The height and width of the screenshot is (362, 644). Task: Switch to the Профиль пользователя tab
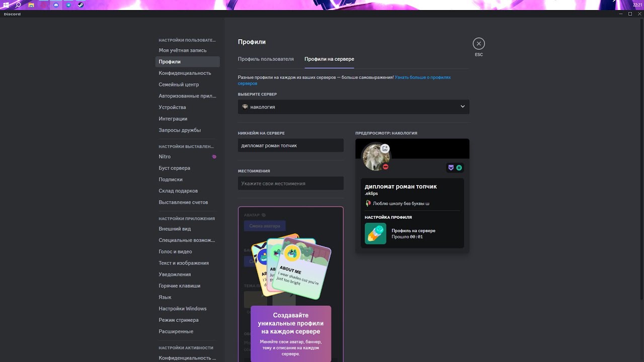(266, 59)
